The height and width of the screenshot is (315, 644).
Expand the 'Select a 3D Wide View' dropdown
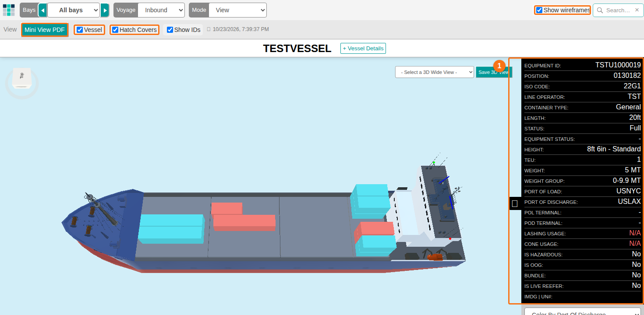click(x=435, y=72)
